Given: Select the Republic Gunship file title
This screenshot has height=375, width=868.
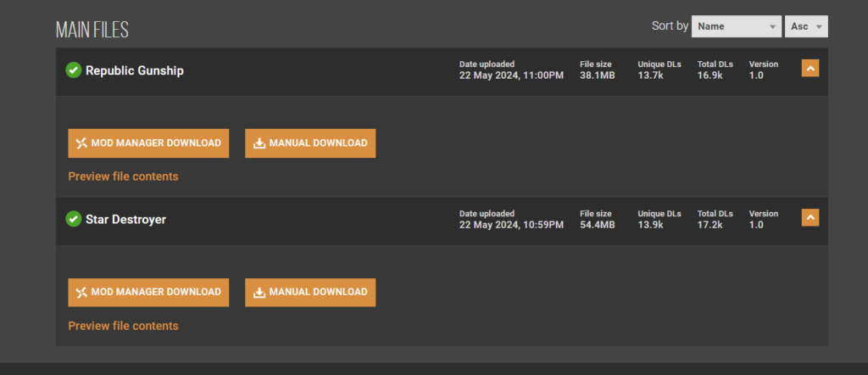Looking at the screenshot, I should [135, 70].
